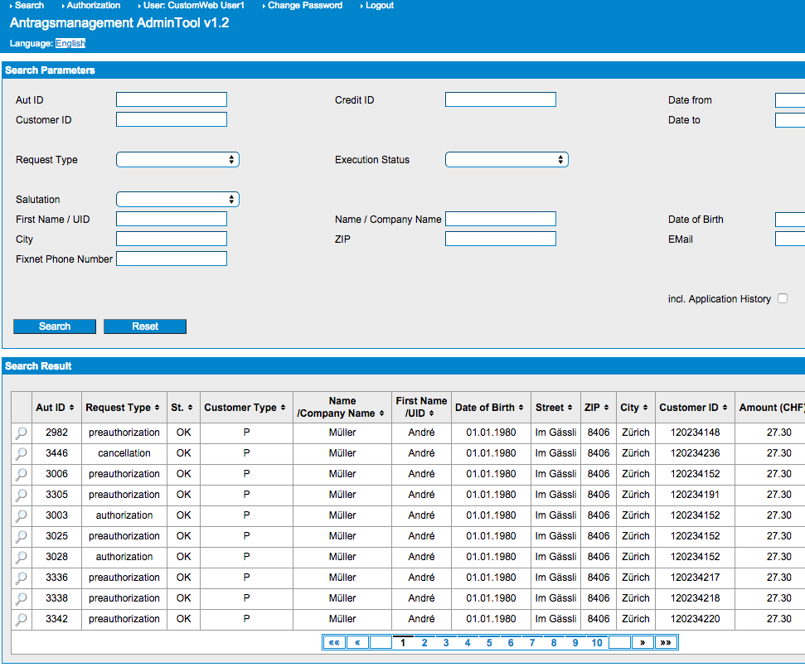Select Change Password in top menu
Image resolution: width=805 pixels, height=672 pixels.
[304, 6]
